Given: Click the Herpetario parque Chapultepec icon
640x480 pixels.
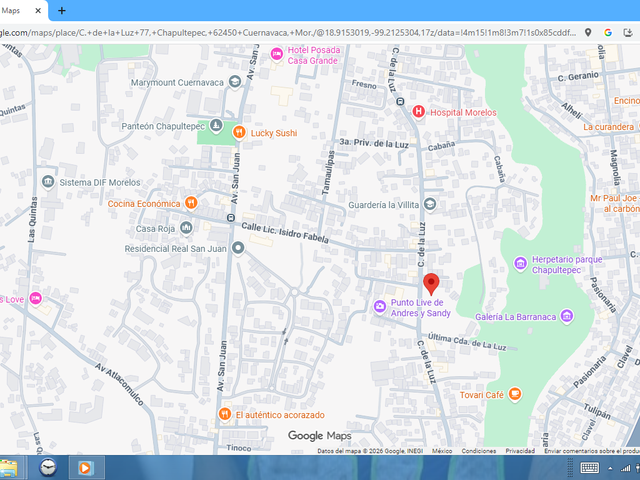Looking at the screenshot, I should (x=520, y=264).
